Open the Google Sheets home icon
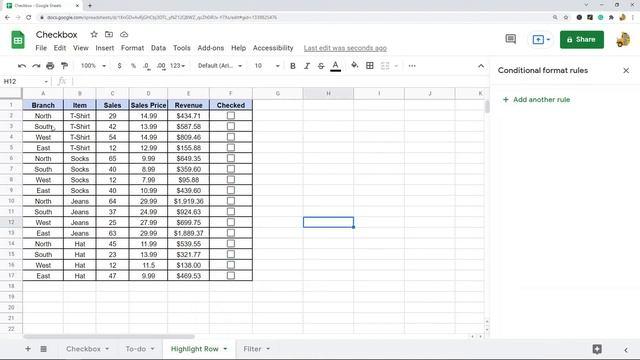Screen dimensions: 640x360 pyautogui.click(x=18, y=40)
